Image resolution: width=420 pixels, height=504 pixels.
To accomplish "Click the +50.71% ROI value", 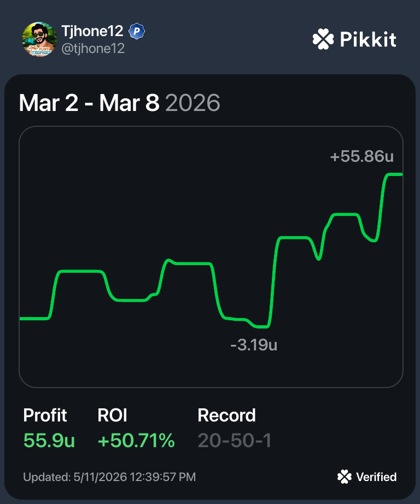I will 136,441.
